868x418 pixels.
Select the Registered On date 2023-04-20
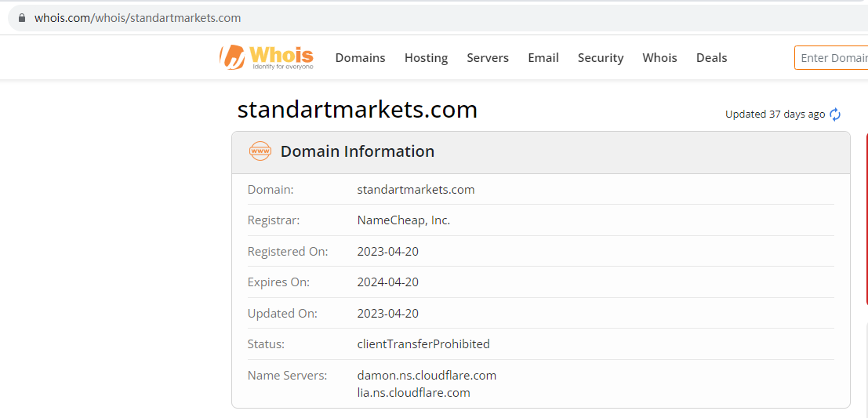click(x=388, y=252)
